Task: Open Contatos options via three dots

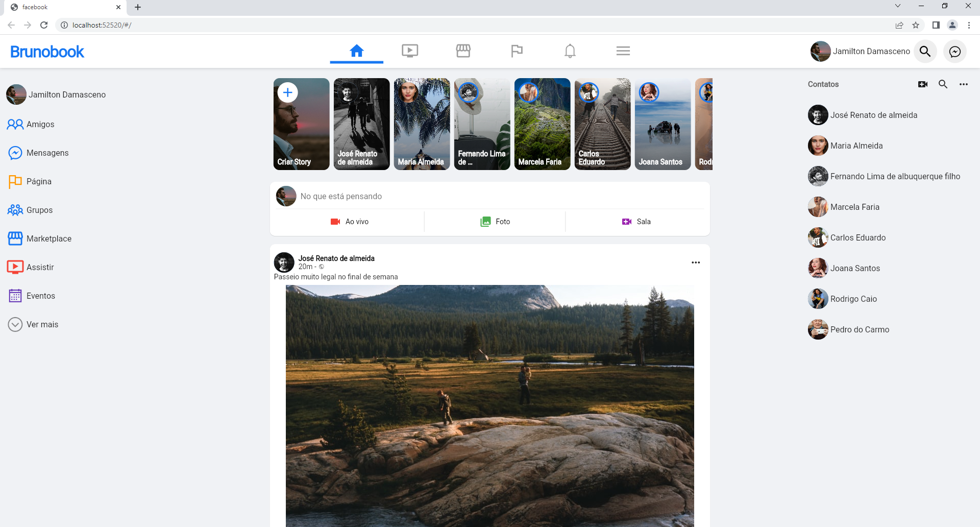Action: point(964,84)
